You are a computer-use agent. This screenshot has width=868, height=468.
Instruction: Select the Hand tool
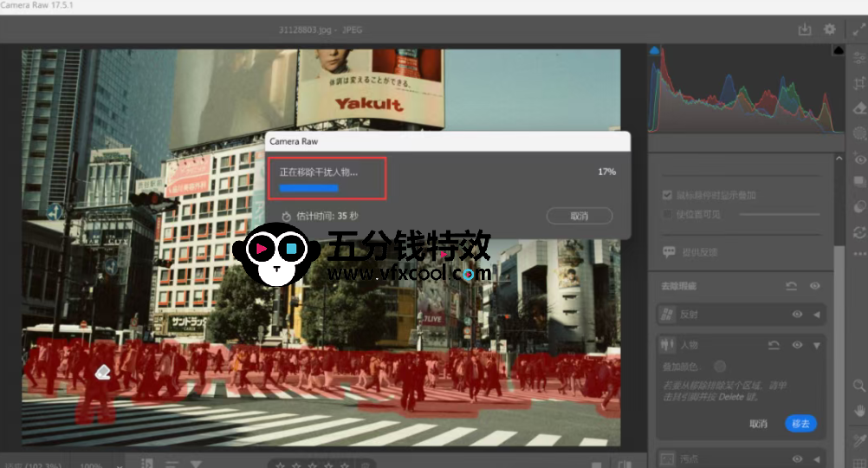coord(859,410)
